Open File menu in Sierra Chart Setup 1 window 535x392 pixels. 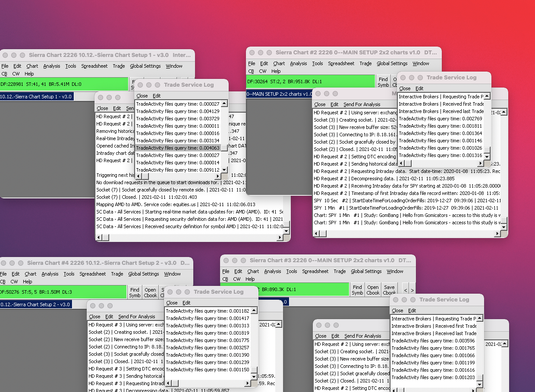pyautogui.click(x=5, y=66)
